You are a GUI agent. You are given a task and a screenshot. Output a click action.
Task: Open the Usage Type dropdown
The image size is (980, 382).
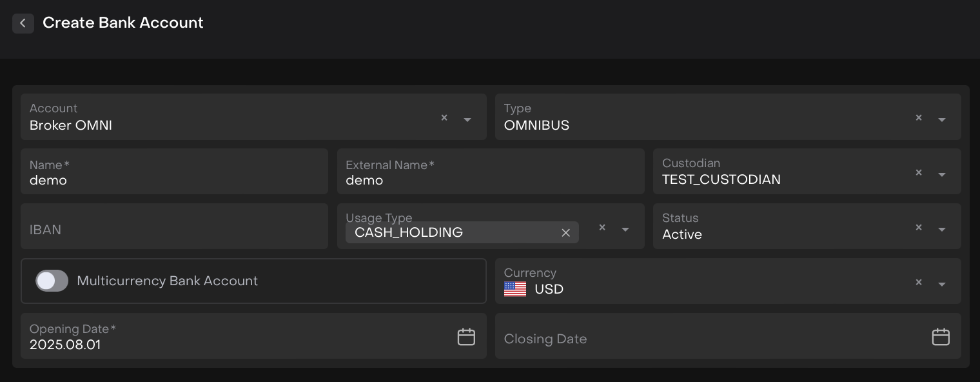(x=625, y=229)
